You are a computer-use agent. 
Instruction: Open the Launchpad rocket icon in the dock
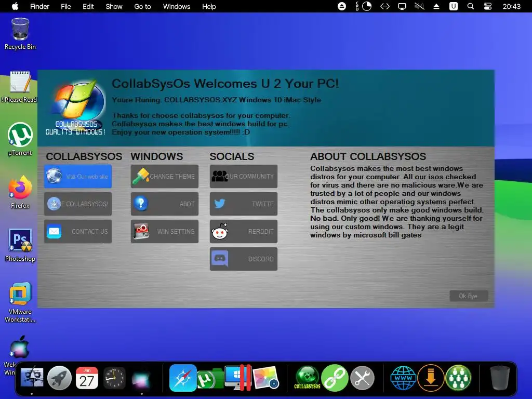point(59,378)
